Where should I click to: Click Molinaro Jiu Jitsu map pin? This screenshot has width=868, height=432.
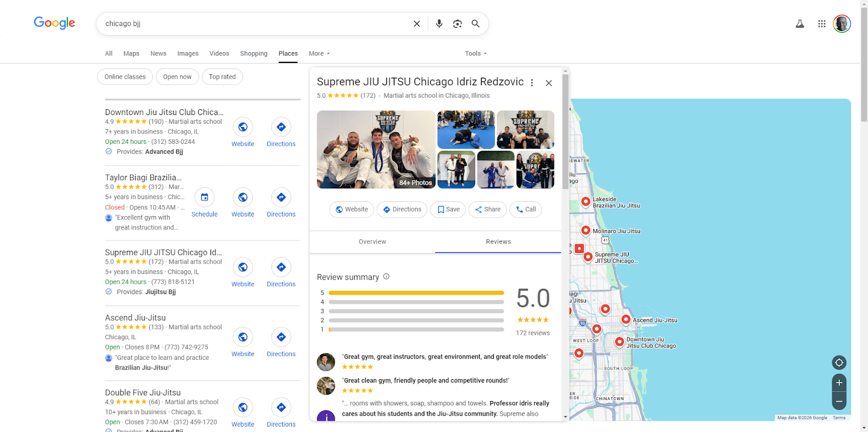tap(586, 231)
